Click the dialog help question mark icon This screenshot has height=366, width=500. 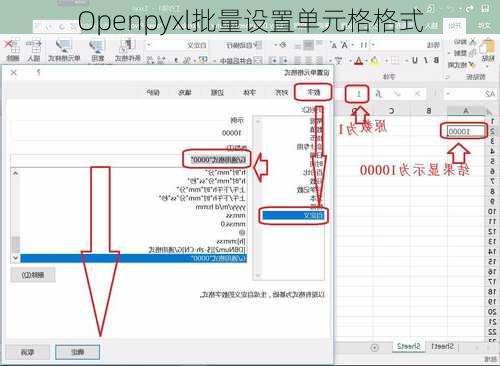click(39, 72)
